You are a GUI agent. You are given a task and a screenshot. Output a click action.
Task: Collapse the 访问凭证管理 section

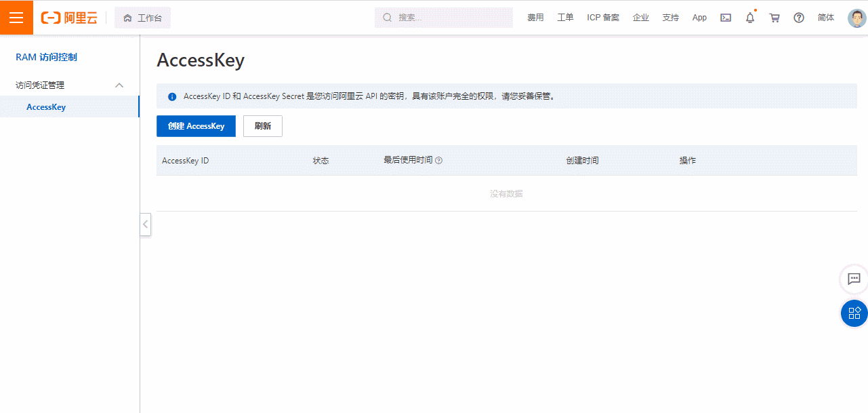click(x=119, y=85)
